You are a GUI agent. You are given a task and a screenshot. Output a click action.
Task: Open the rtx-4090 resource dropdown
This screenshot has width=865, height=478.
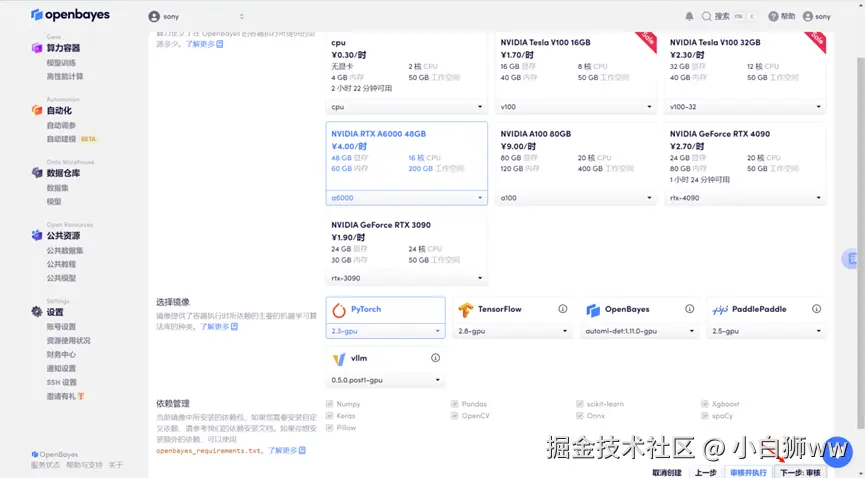(745, 198)
